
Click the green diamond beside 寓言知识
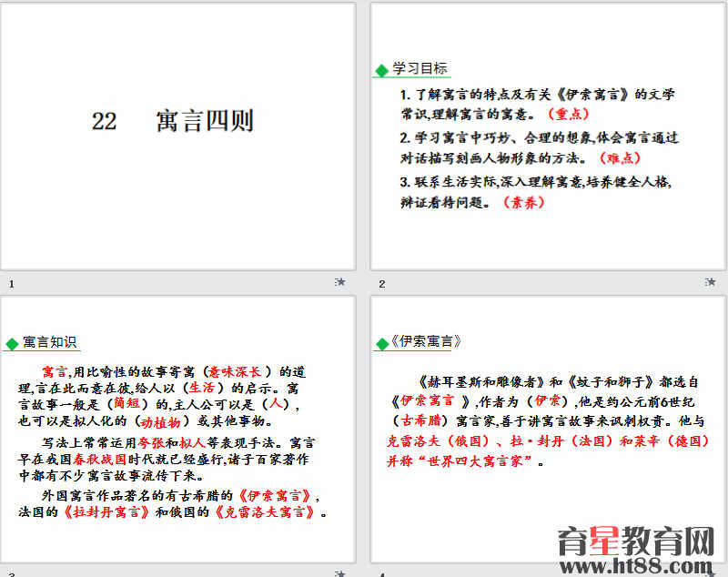click(12, 343)
